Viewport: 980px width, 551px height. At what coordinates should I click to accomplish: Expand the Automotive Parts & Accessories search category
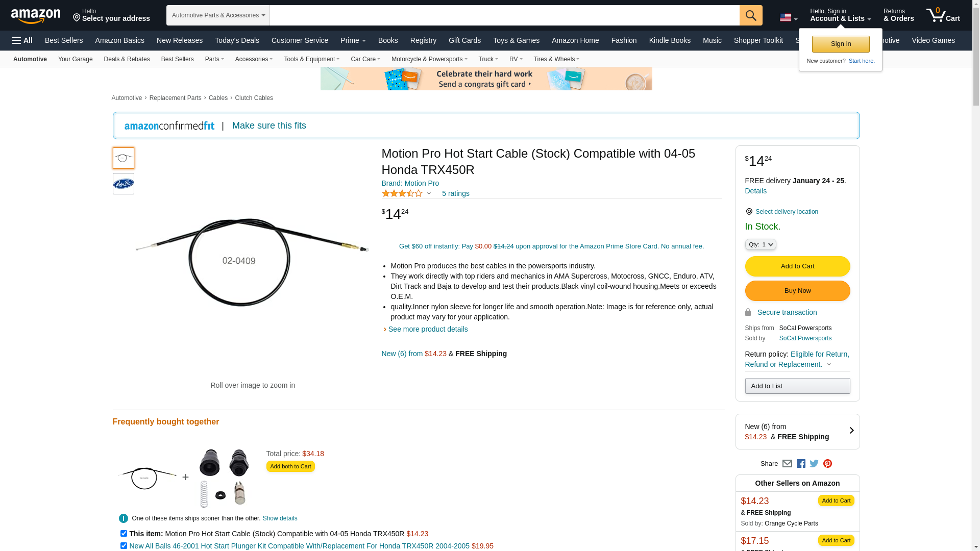[218, 15]
